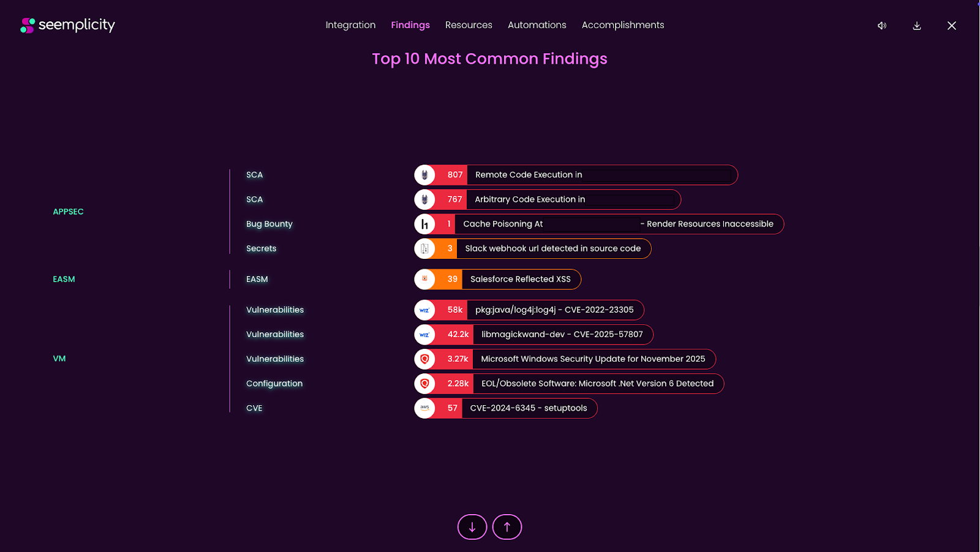
Task: Click the download icon in header
Action: point(917,26)
